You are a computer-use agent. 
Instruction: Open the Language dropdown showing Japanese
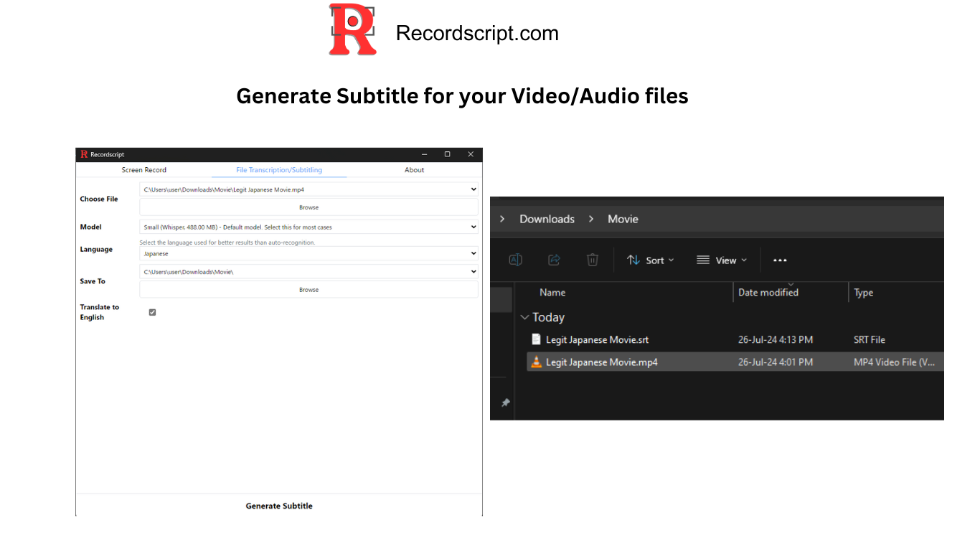308,253
